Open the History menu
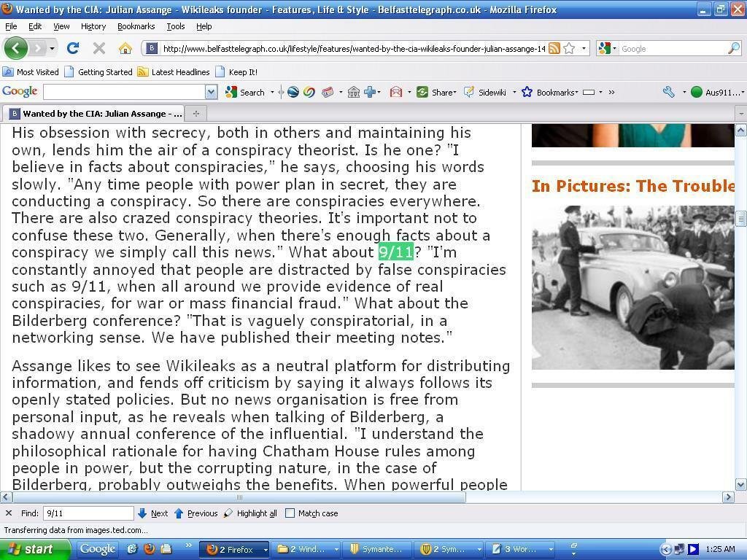Viewport: 747px width, 560px height. (93, 26)
